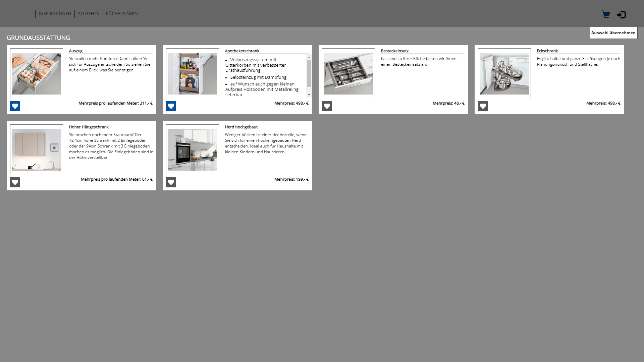Image resolution: width=644 pixels, height=362 pixels.
Task: Go to KÜCHE PLANEN menu
Action: 122,14
